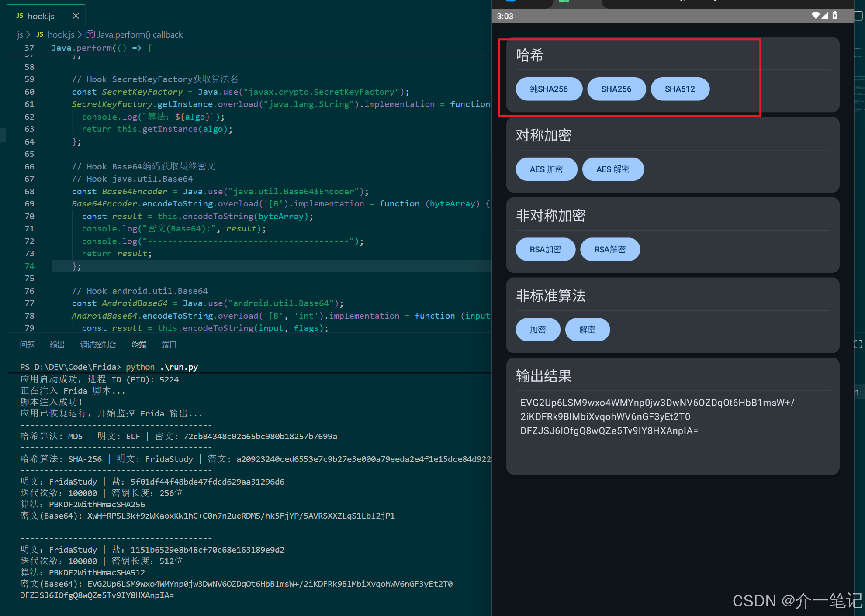The image size is (865, 616).
Task: Click the battery icon in the Android status bar
Action: 835,16
